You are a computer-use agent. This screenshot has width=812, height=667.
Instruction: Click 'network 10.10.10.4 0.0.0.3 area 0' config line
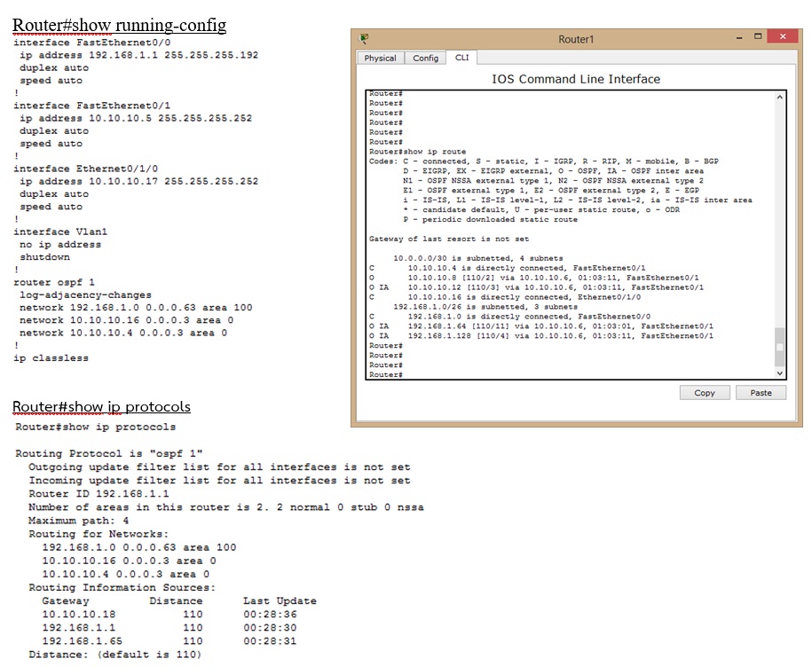[123, 333]
